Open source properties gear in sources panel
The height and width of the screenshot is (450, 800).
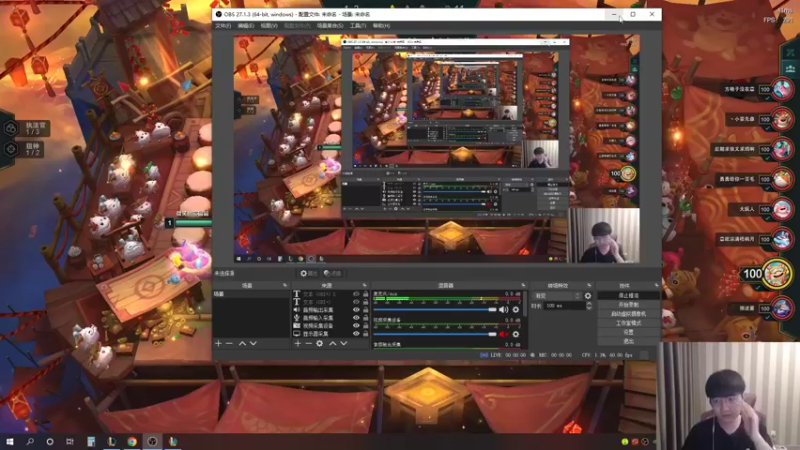[x=319, y=344]
